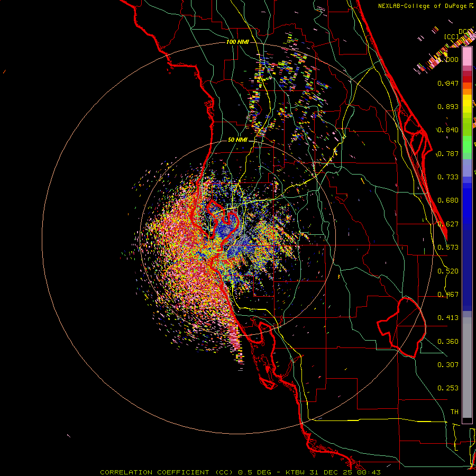476x476 pixels.
Task: Click the 0.947 legend value
Action: [448, 83]
